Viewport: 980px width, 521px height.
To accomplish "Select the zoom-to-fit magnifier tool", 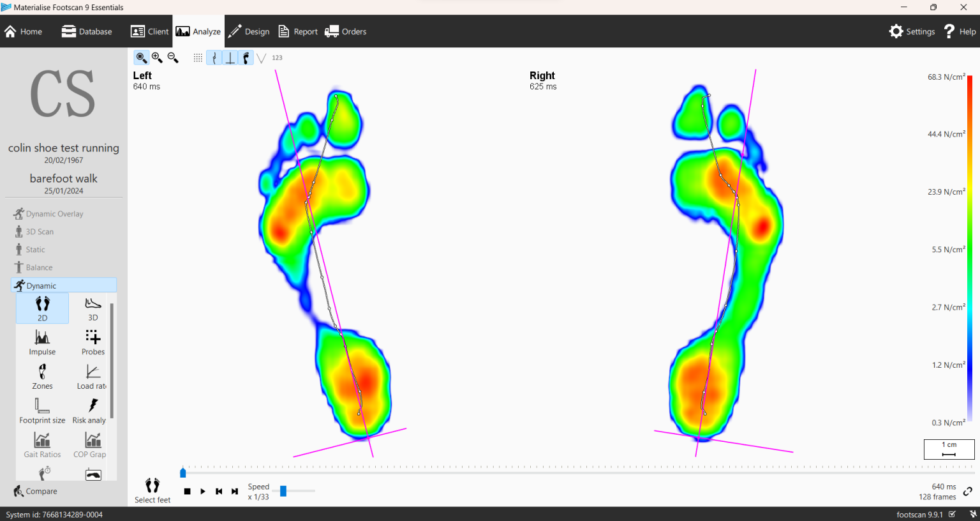I will [x=142, y=57].
